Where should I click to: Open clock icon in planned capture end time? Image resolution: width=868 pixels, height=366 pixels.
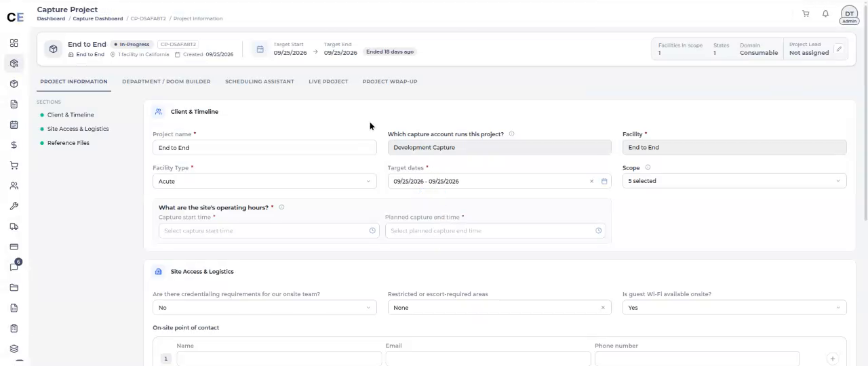point(599,230)
